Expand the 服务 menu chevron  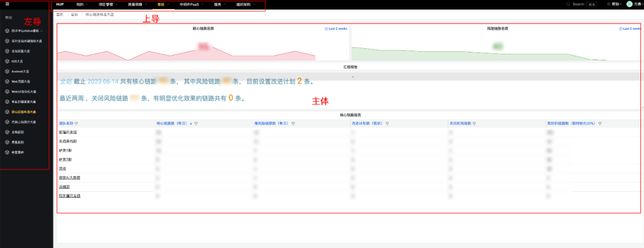pos(225,4)
